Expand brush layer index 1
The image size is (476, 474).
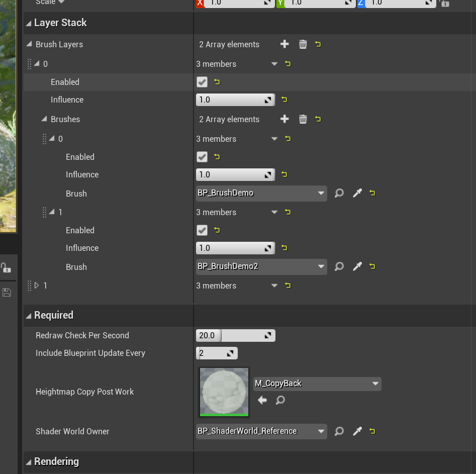[36, 286]
